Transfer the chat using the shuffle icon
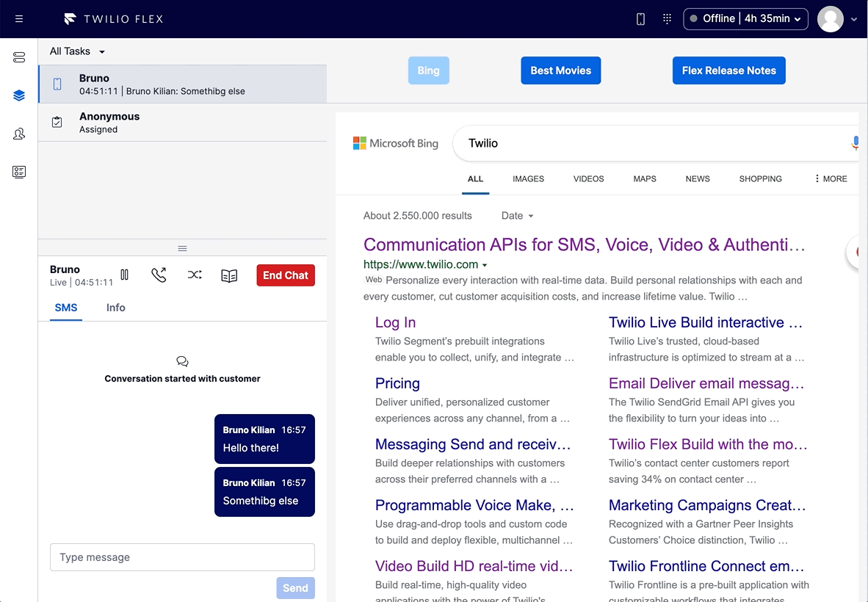 point(194,275)
